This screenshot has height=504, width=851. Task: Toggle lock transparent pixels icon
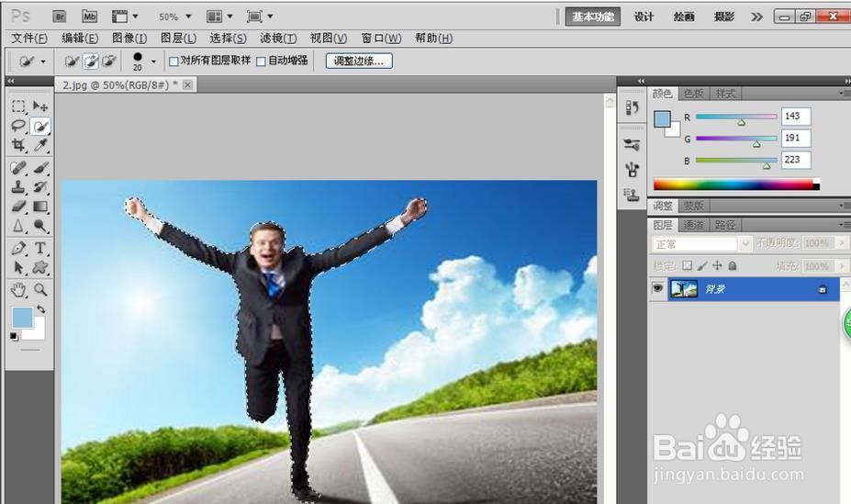(x=687, y=266)
